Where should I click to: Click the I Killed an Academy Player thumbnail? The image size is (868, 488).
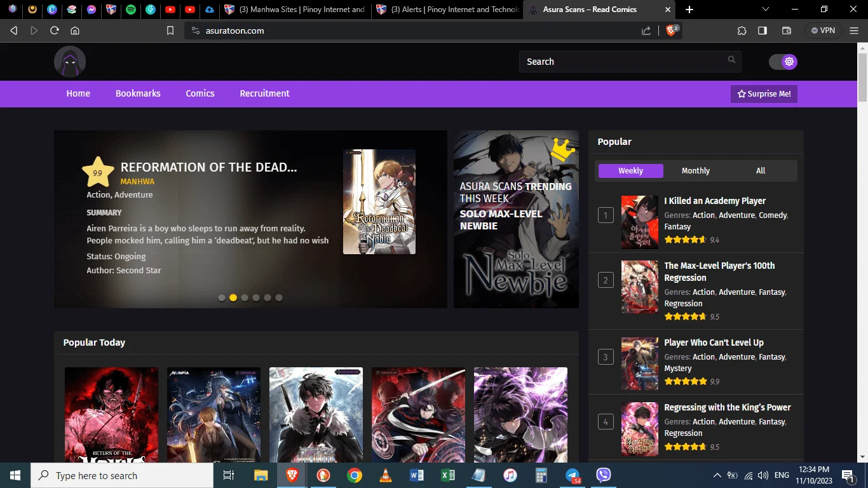(640, 222)
